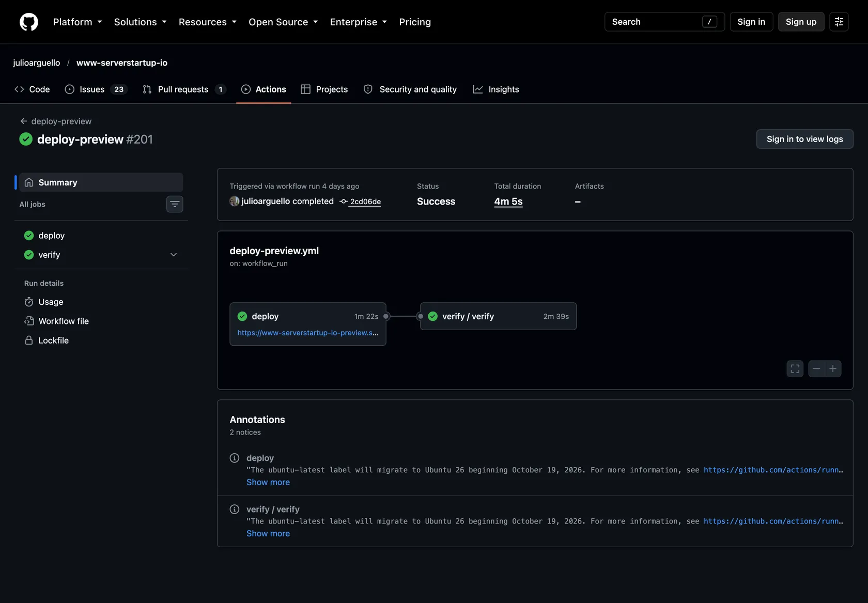Open the appearance settings icon button
Image resolution: width=868 pixels, height=603 pixels.
coord(839,22)
